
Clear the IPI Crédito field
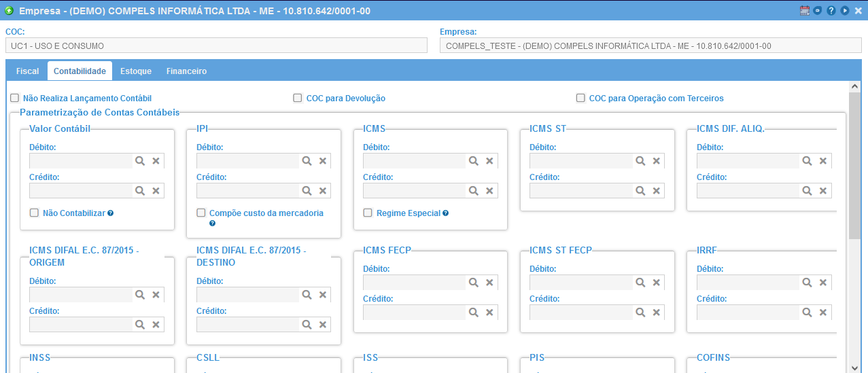[x=323, y=191]
